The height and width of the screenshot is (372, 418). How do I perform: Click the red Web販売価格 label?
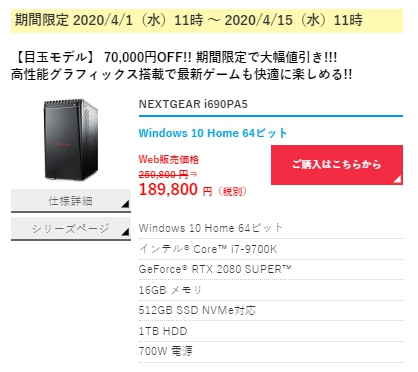169,159
